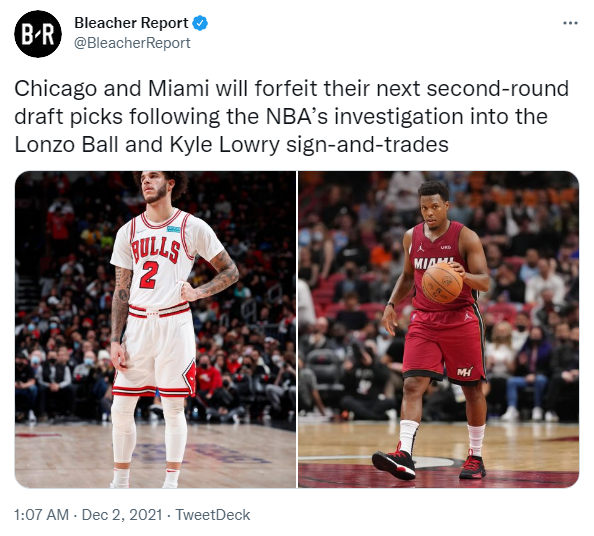Click the MH logo on Miami shorts
This screenshot has width=594, height=536.
point(464,371)
